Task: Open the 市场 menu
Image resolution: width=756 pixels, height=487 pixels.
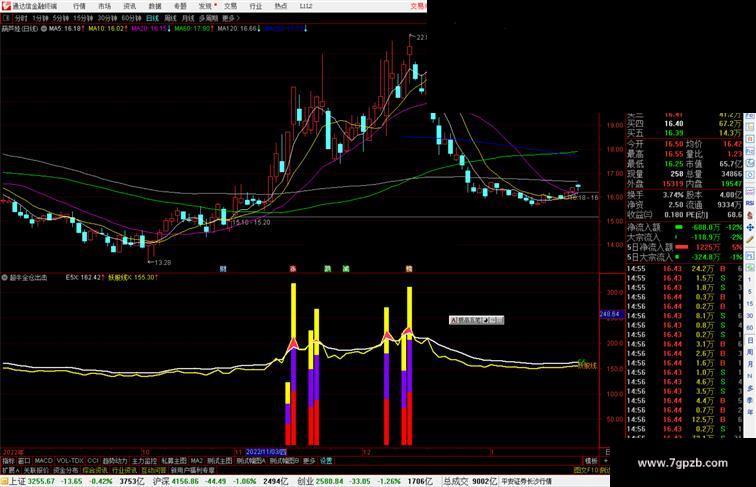Action: pyautogui.click(x=105, y=6)
